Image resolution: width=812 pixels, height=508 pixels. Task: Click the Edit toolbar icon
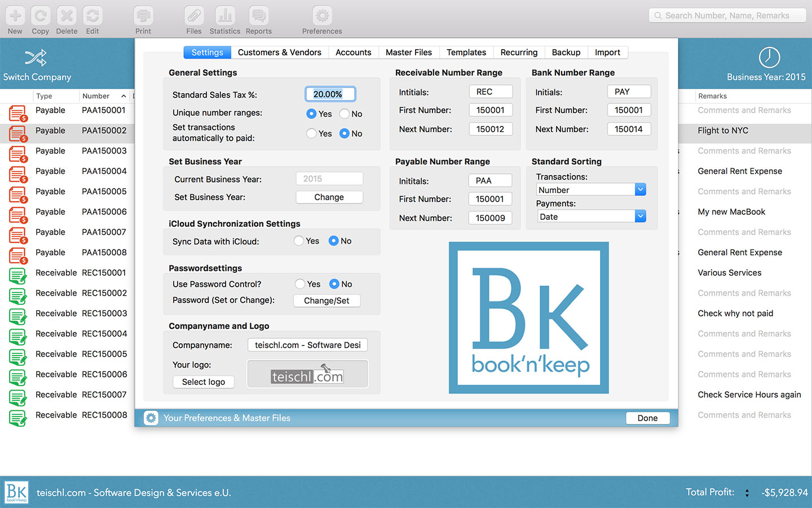coord(92,15)
